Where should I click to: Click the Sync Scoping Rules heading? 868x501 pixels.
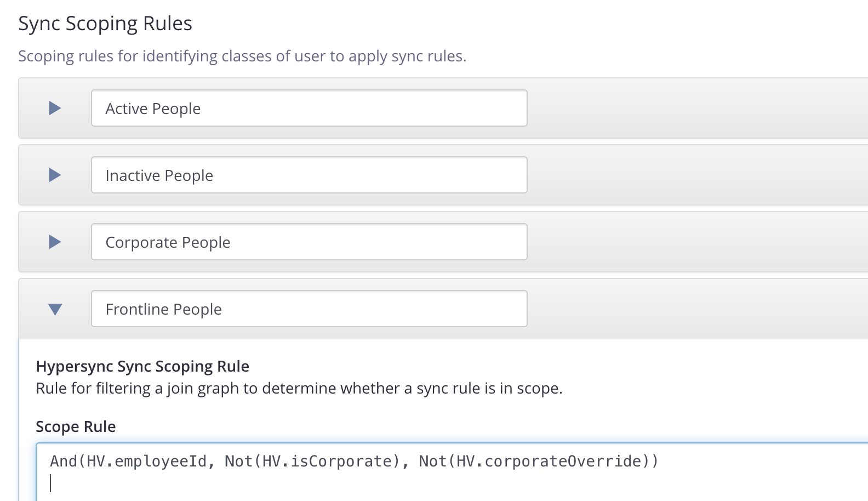tap(105, 24)
